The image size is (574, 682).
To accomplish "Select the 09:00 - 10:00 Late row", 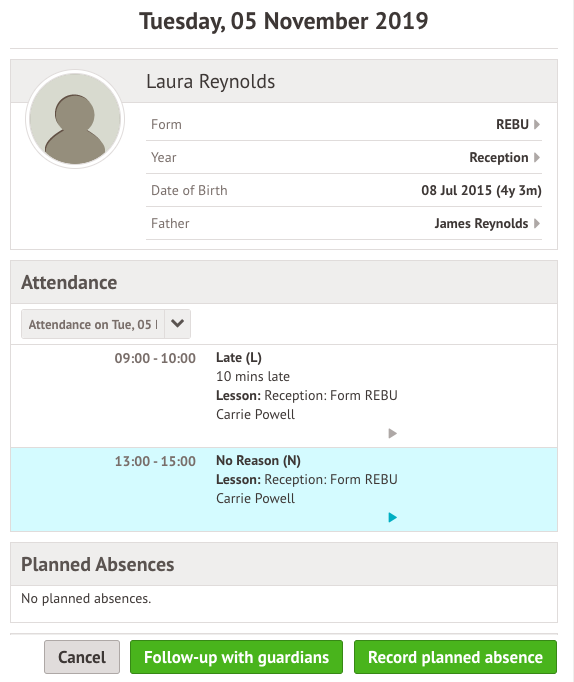I will pos(284,396).
